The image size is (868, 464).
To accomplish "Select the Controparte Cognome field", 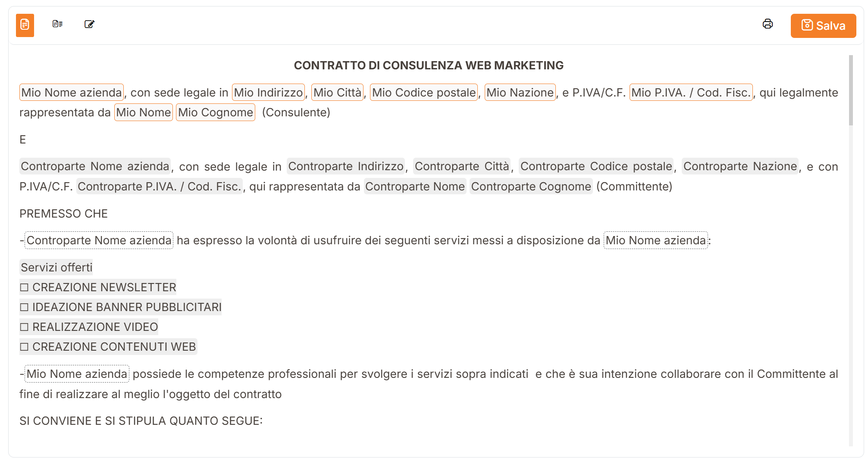I will coord(531,186).
